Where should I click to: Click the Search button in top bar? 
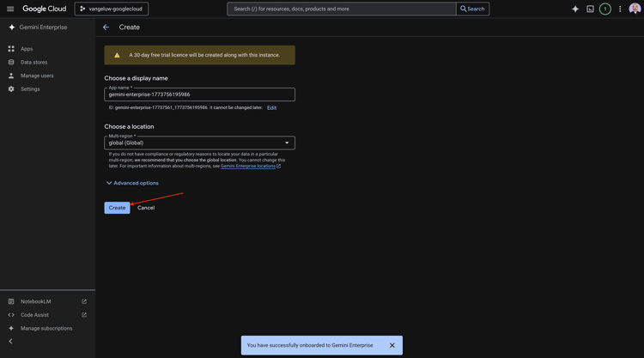[x=472, y=9]
